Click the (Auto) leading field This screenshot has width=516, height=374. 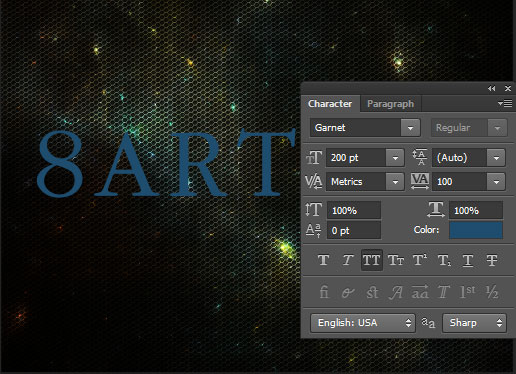[460, 157]
